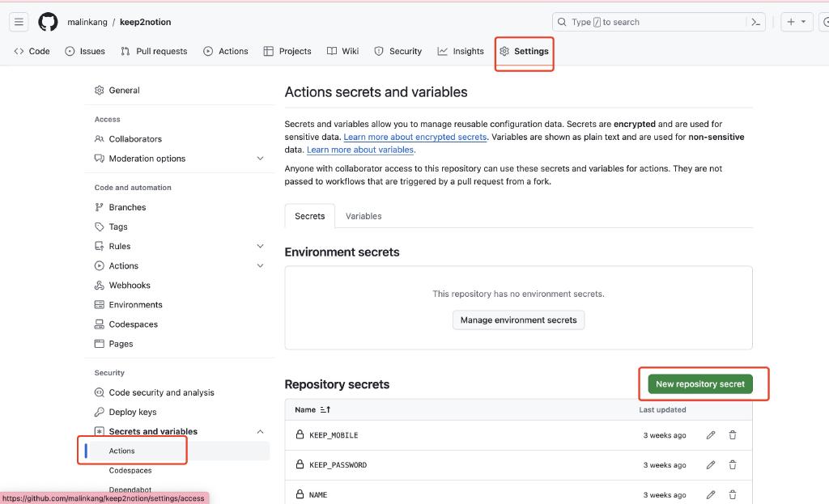The width and height of the screenshot is (829, 504).
Task: Open Learn more about encrypted secrets link
Action: click(414, 138)
